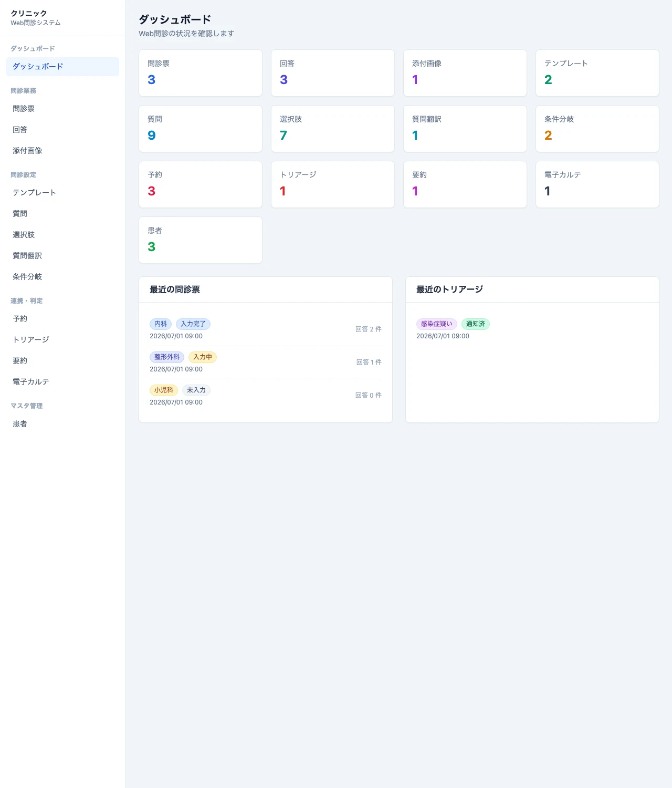Open the 内科 入力完了 questionnaire entry
Image resolution: width=672 pixels, height=788 pixels.
click(266, 329)
